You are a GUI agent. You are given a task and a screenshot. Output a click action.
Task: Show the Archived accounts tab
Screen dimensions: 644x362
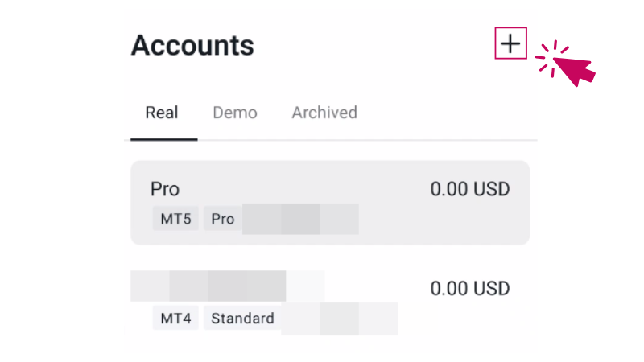(x=324, y=113)
